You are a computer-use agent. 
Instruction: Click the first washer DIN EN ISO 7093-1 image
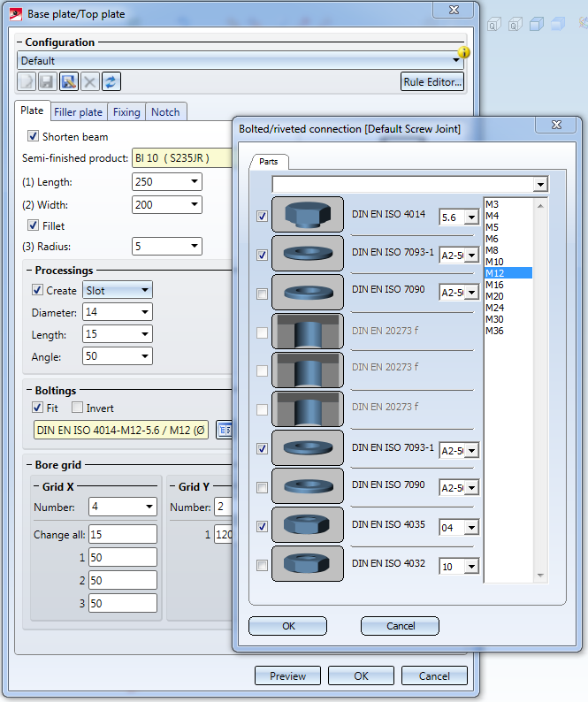click(x=308, y=254)
